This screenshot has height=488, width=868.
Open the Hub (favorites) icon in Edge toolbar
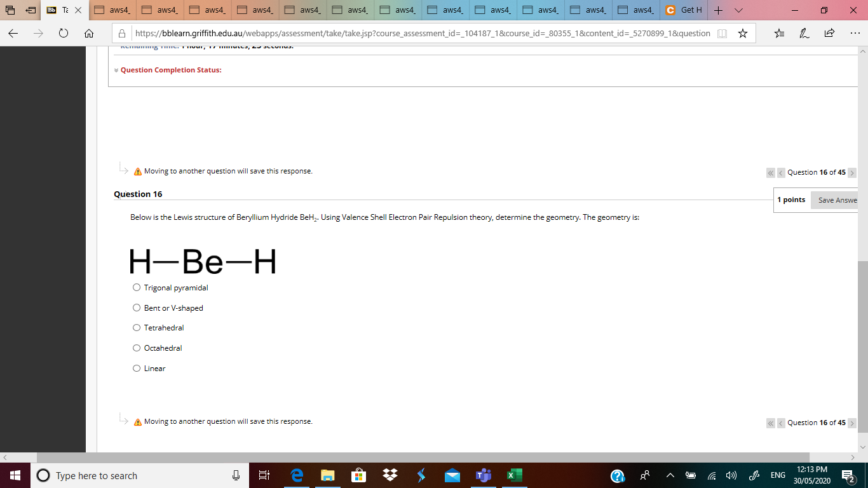pyautogui.click(x=780, y=33)
